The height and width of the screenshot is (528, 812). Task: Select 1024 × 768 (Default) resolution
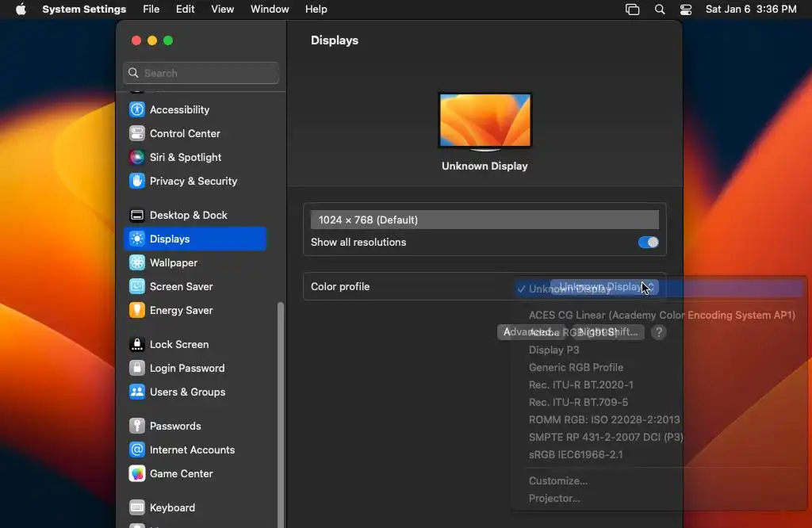pos(485,220)
